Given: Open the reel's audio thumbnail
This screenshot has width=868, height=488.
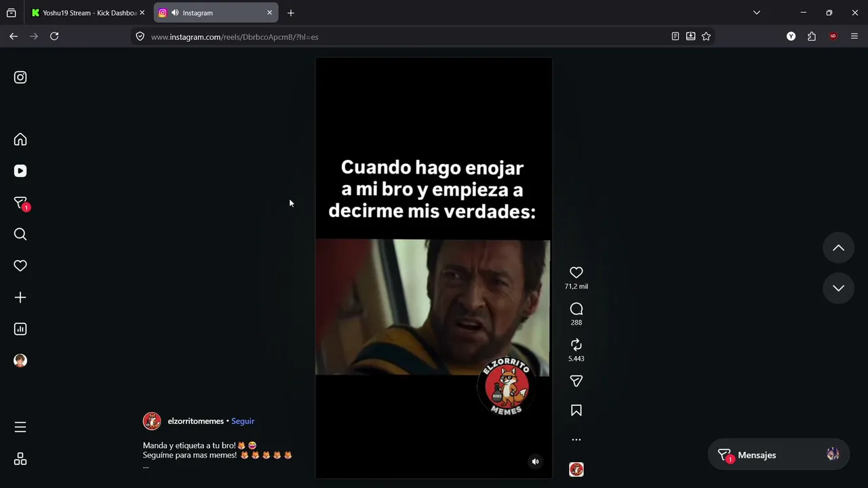Looking at the screenshot, I should (576, 470).
